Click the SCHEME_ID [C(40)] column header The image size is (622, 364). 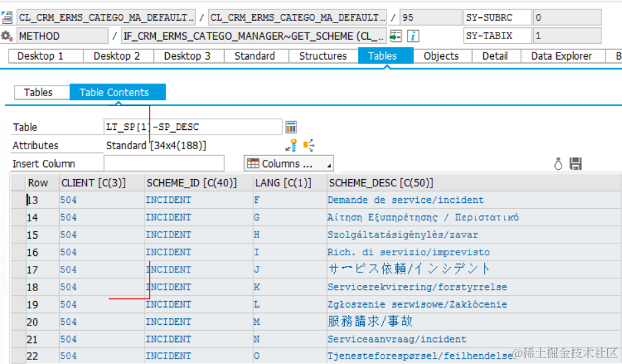(x=199, y=183)
